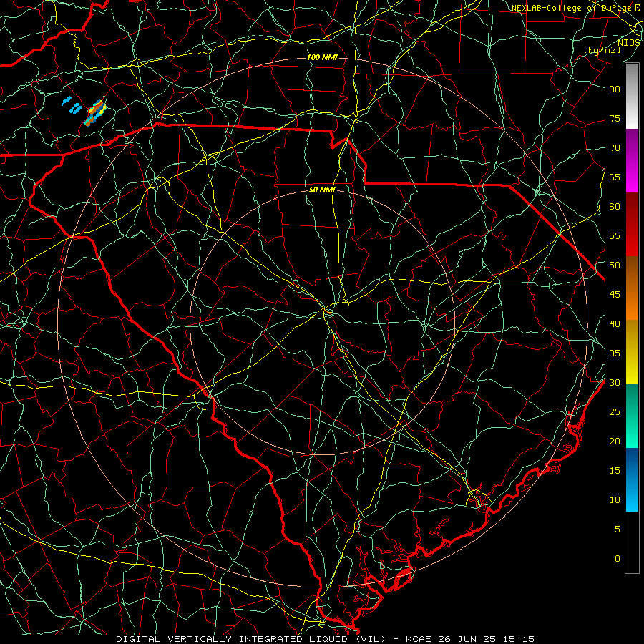Click the 45 value on the VIL scale
This screenshot has height=644, width=644.
pos(615,295)
